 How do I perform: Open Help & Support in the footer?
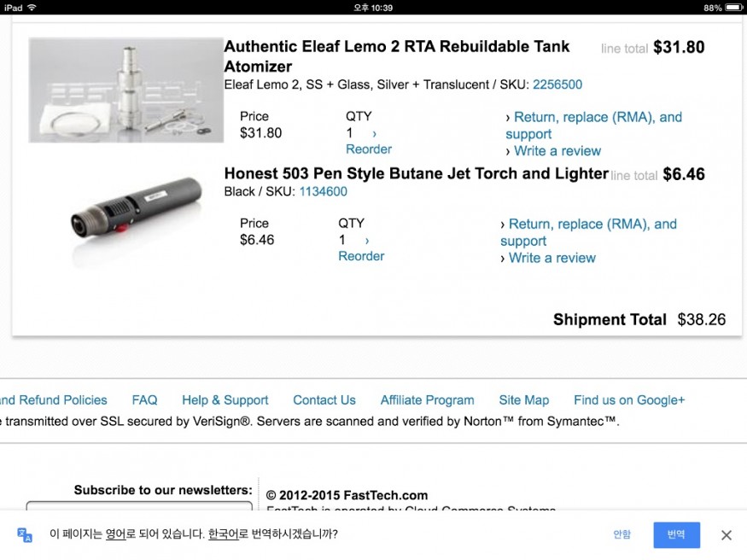point(225,400)
